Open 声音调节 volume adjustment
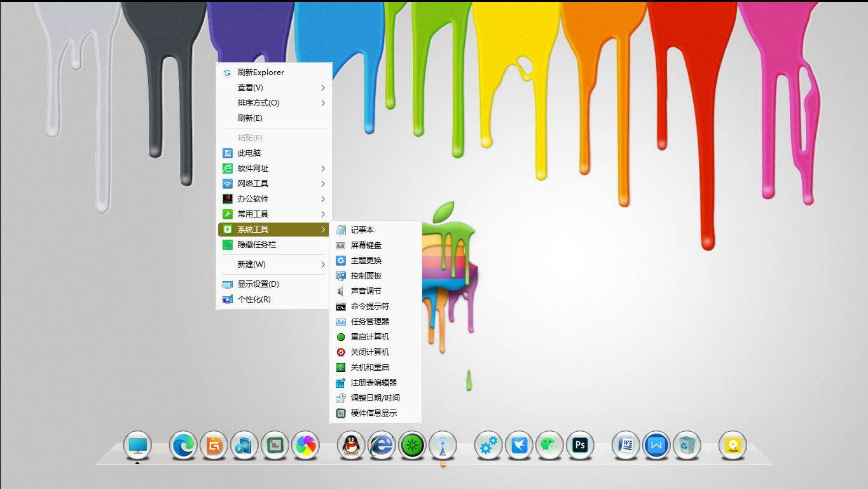868x489 pixels. [x=375, y=291]
